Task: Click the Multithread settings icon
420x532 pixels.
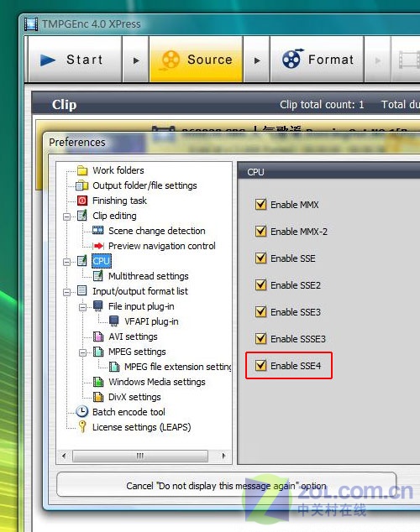Action: (98, 276)
